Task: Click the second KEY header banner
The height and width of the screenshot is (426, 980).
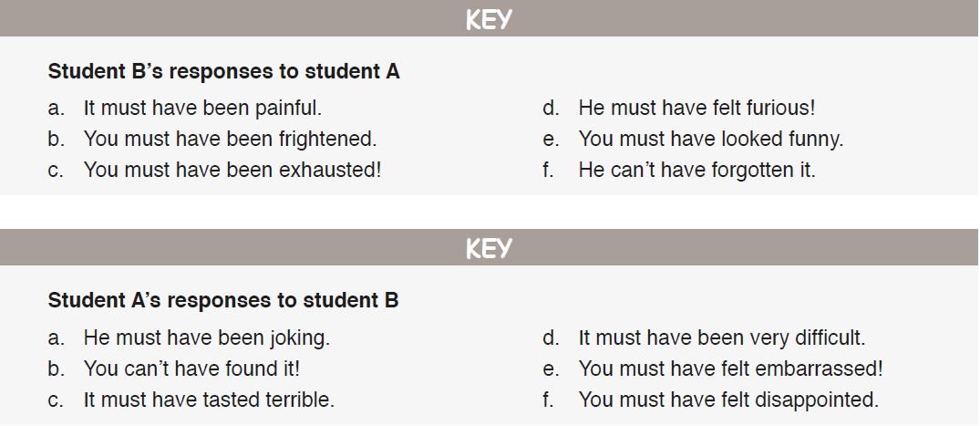Action: pos(490,247)
